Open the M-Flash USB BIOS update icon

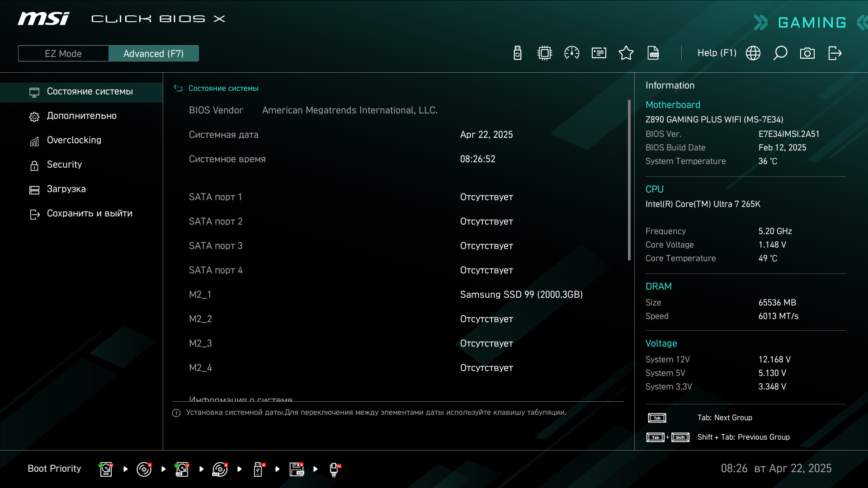pos(518,53)
